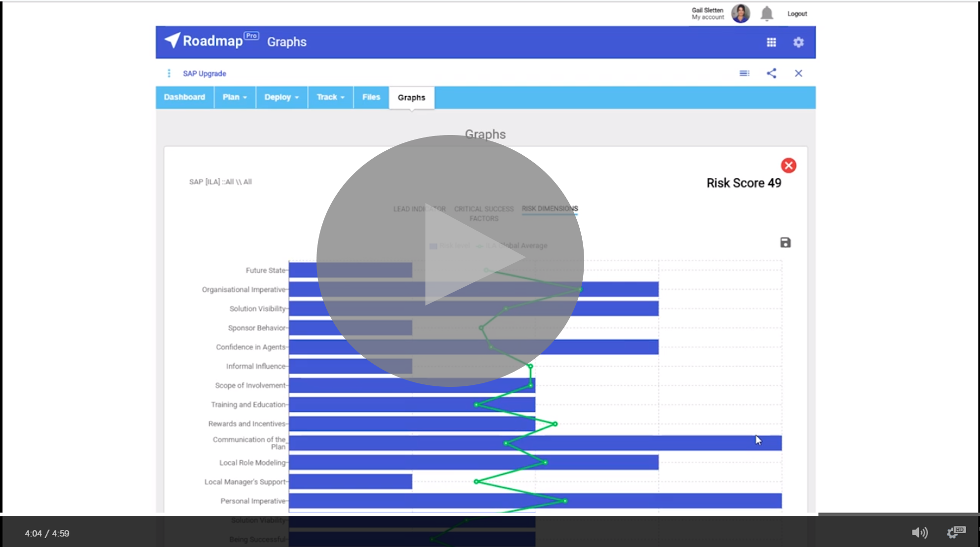Remove graph with red X icon

pos(788,165)
